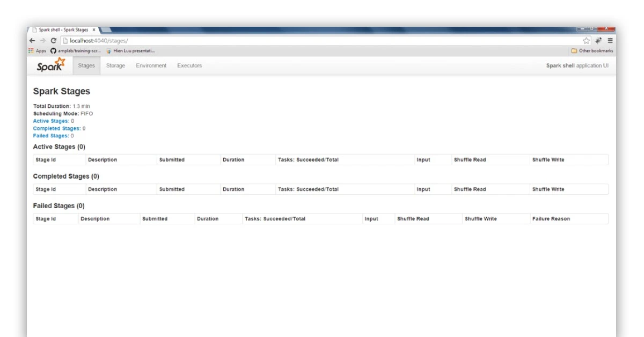Close the Spark shell browser tab
The image size is (644, 337).
click(x=94, y=30)
